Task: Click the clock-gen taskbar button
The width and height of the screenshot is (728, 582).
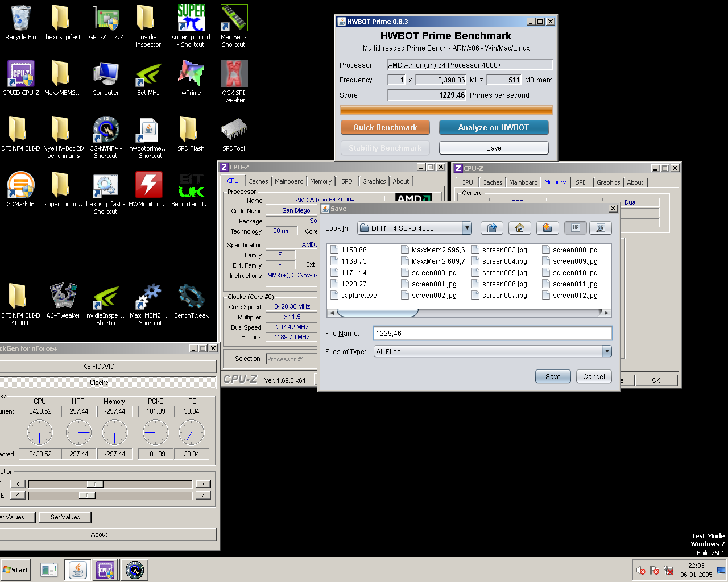Action: [134, 570]
